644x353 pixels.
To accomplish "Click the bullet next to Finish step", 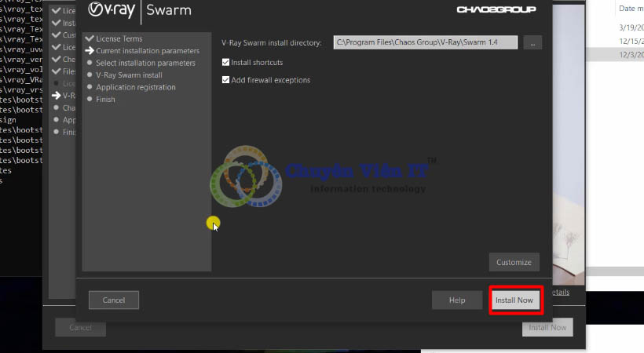I will tap(90, 100).
